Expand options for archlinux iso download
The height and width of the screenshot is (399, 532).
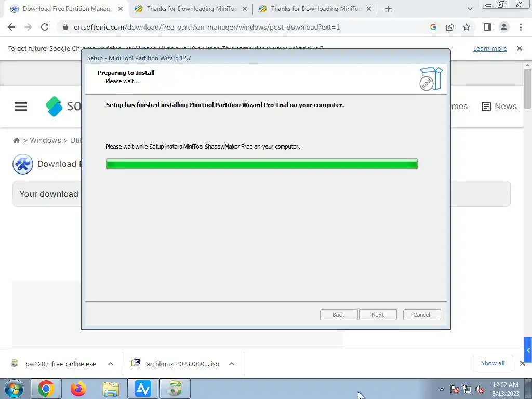click(232, 364)
